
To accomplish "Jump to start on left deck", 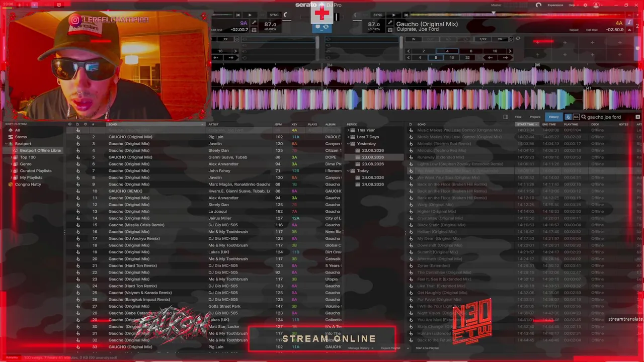I will pyautogui.click(x=238, y=15).
